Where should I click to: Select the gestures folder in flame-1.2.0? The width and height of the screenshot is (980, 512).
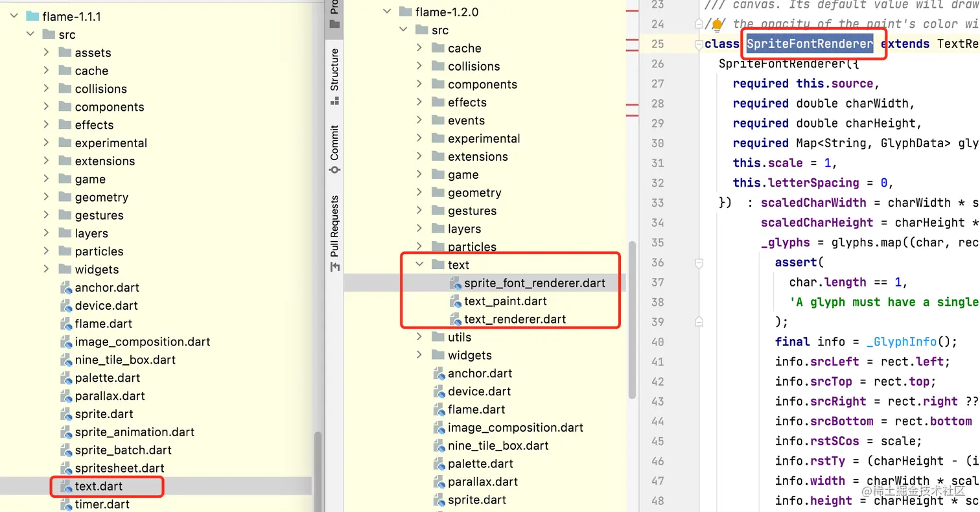click(472, 211)
